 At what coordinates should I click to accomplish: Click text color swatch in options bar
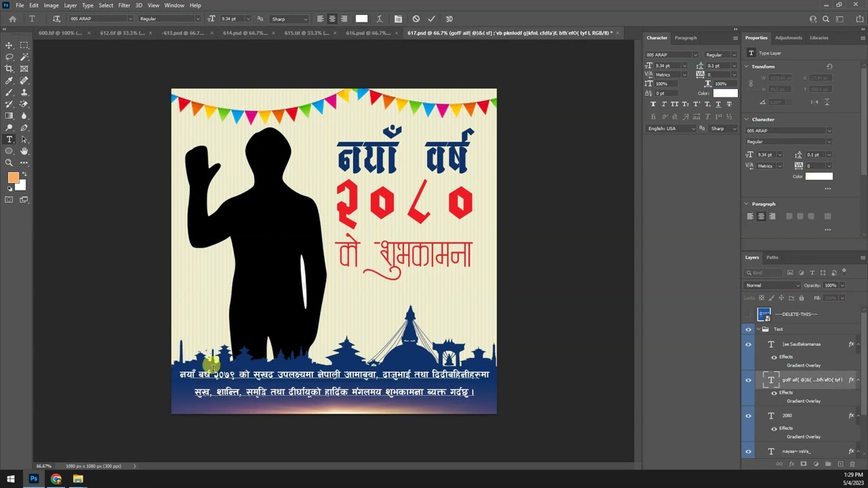pos(361,19)
